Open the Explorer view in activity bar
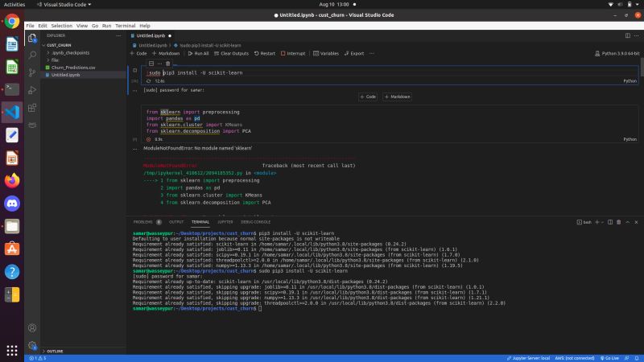The height and width of the screenshot is (362, 644). pos(32,38)
